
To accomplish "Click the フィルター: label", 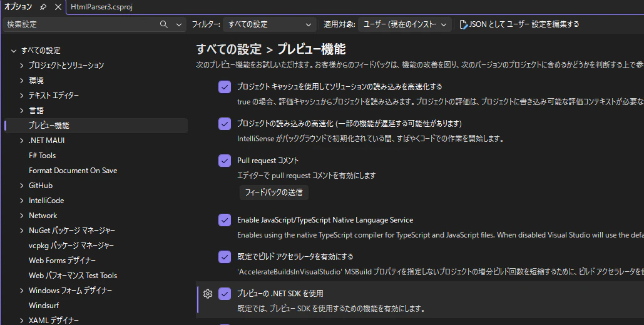I will coord(206,24).
